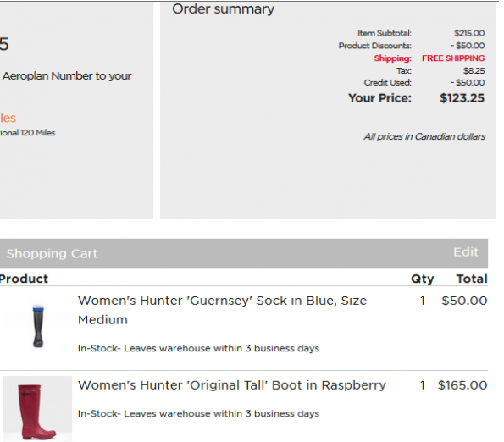Open the Raspberry Tall Boot product thumbnail
The image size is (504, 442).
(x=37, y=408)
